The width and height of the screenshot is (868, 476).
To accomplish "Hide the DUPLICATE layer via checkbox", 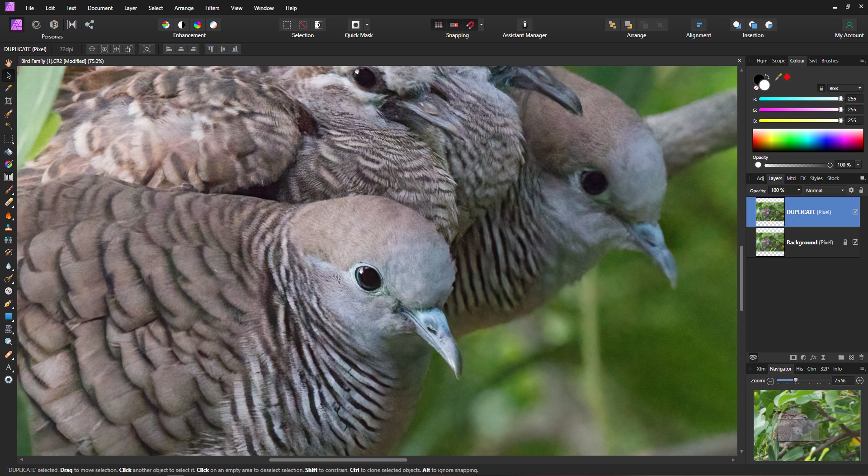I will 855,212.
